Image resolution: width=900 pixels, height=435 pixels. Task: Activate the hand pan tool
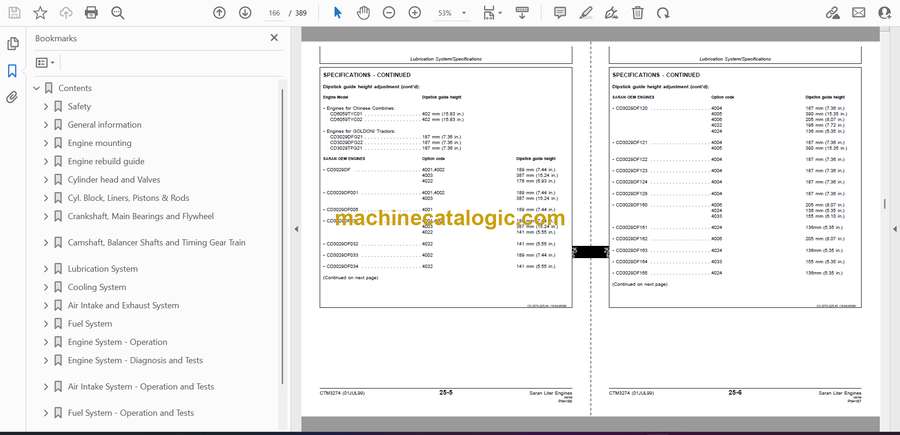363,13
